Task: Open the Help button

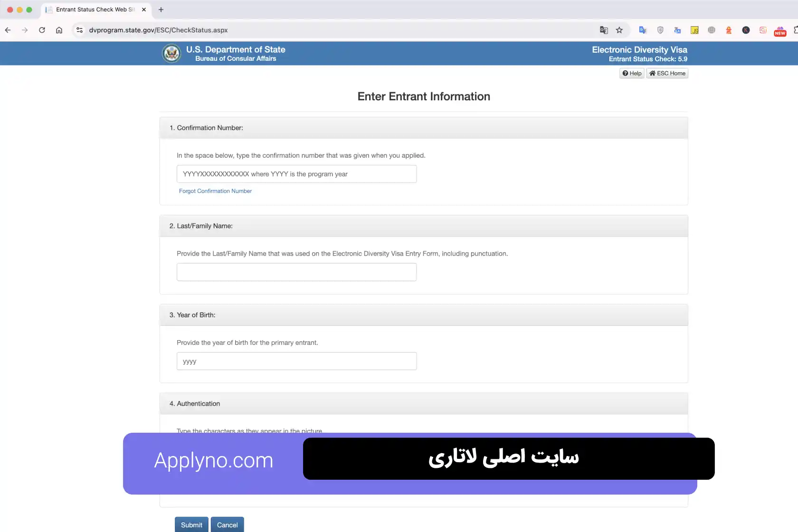Action: 632,73
